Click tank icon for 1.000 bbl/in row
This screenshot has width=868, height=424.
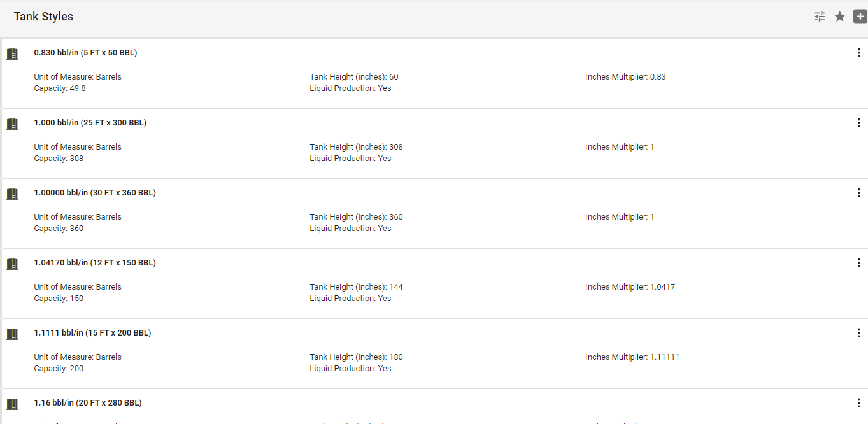[x=12, y=124]
